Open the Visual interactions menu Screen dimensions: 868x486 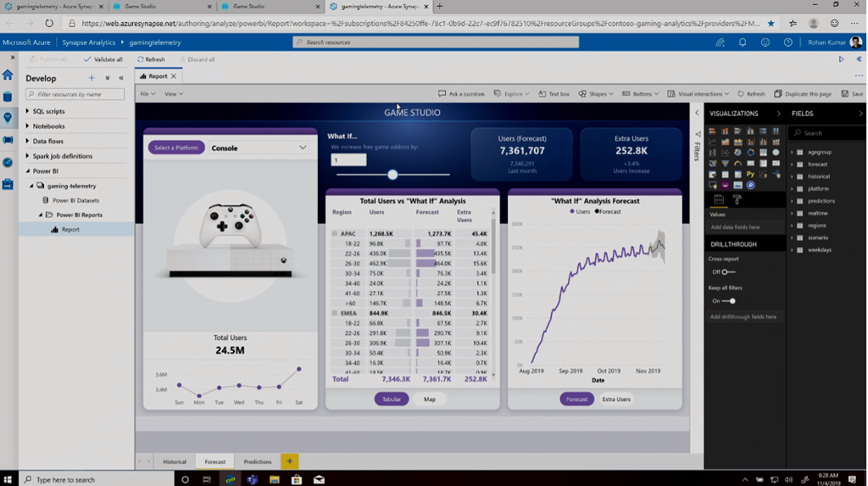click(x=698, y=94)
